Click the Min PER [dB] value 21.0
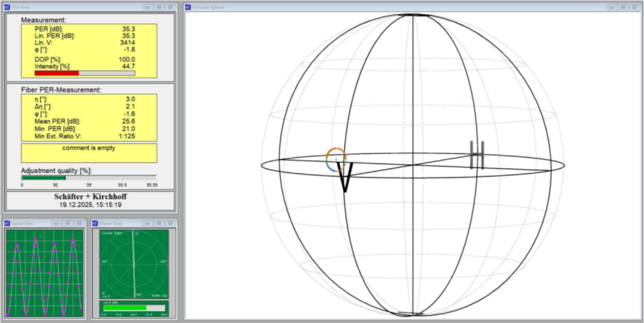This screenshot has width=644, height=323. [x=128, y=128]
